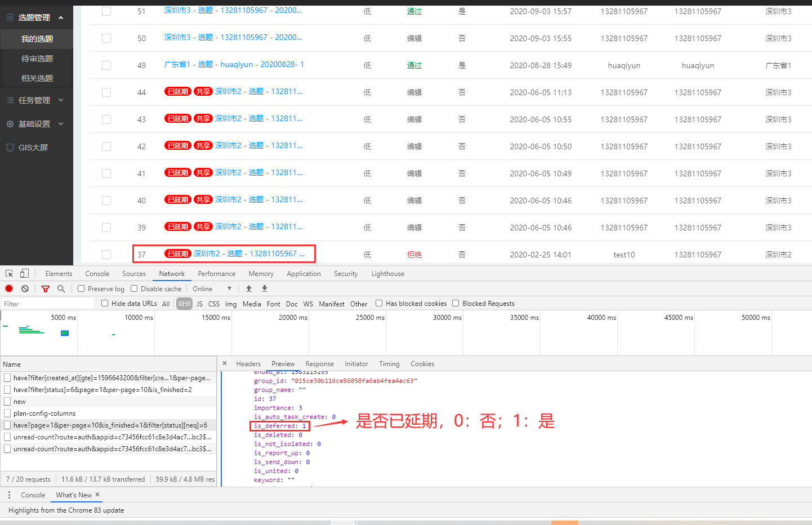This screenshot has width=812, height=525.
Task: Filter requests by JS type
Action: (x=199, y=304)
